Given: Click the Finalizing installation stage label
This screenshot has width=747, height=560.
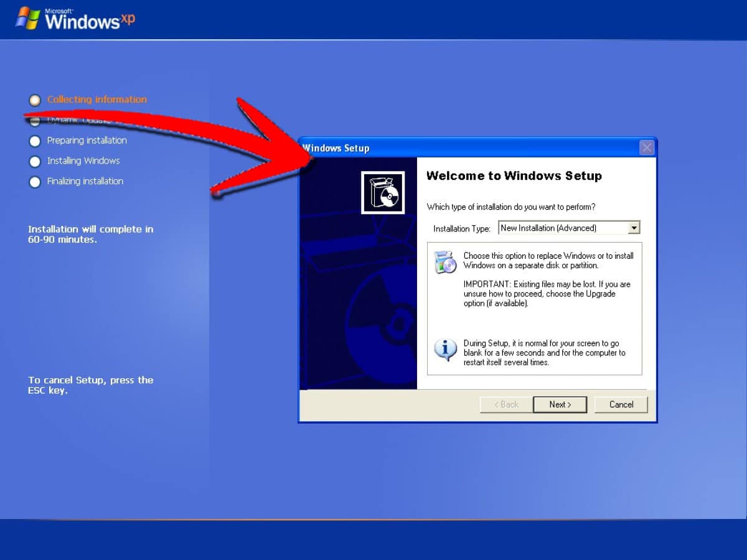Looking at the screenshot, I should [x=85, y=182].
